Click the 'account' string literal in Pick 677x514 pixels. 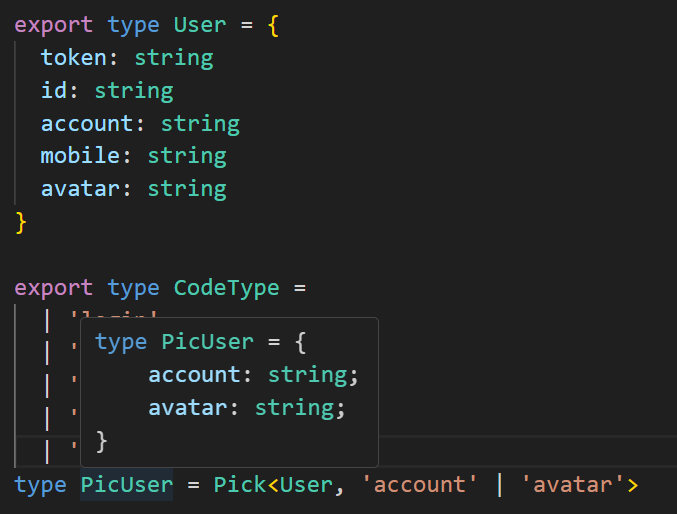point(412,486)
